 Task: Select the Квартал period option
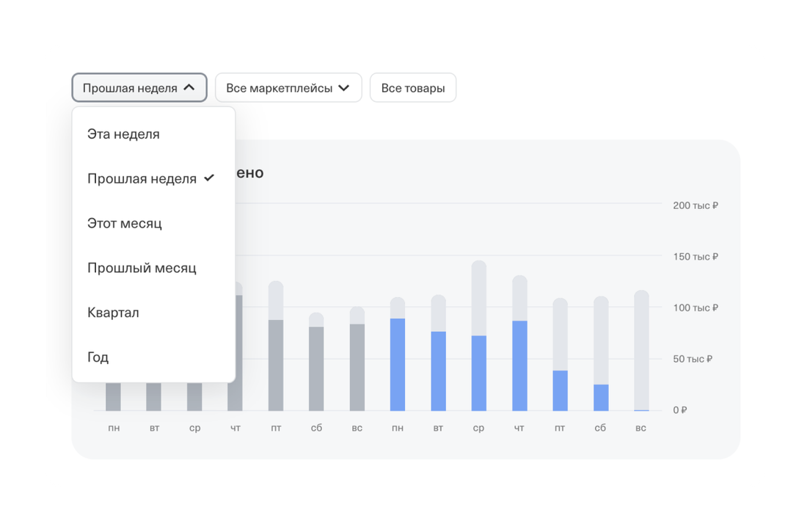coord(113,313)
